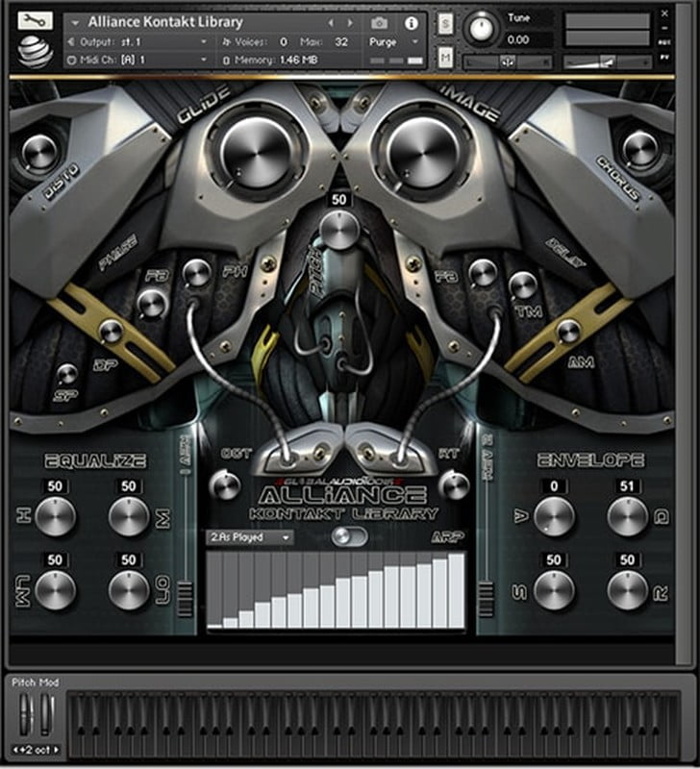Open the instrument info icon
Viewport: 700px width, 769px height.
(x=411, y=22)
